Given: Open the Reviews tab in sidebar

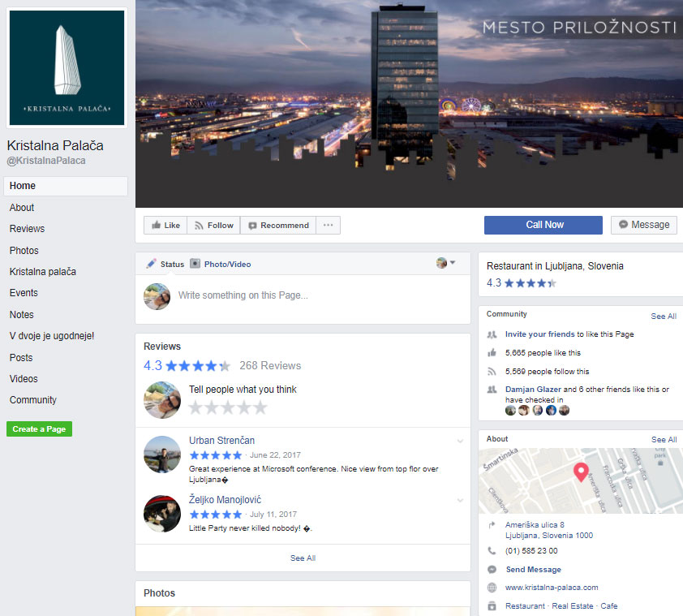Looking at the screenshot, I should [x=28, y=229].
